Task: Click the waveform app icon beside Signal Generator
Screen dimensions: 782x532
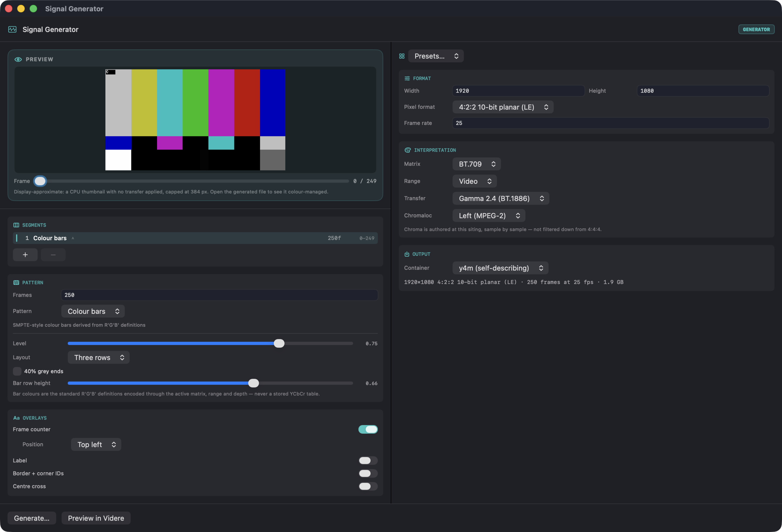Action: (x=12, y=29)
